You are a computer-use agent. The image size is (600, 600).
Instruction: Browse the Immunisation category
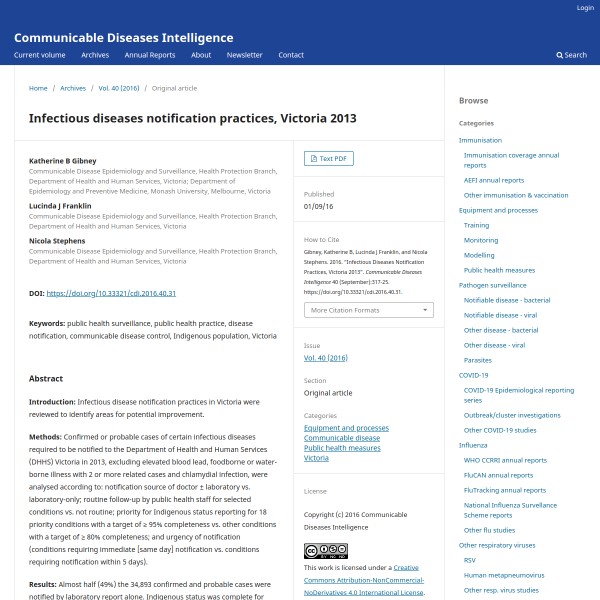pyautogui.click(x=480, y=140)
